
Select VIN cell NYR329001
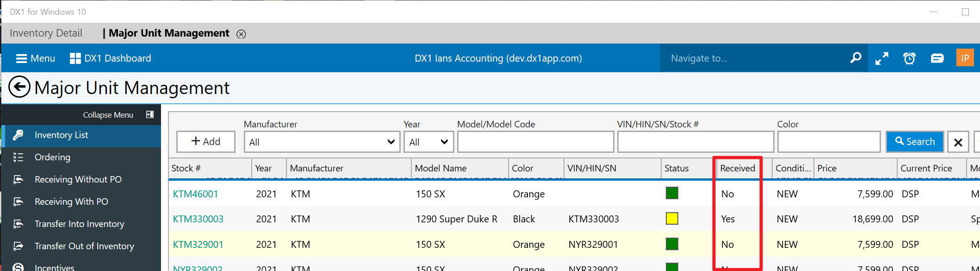593,245
